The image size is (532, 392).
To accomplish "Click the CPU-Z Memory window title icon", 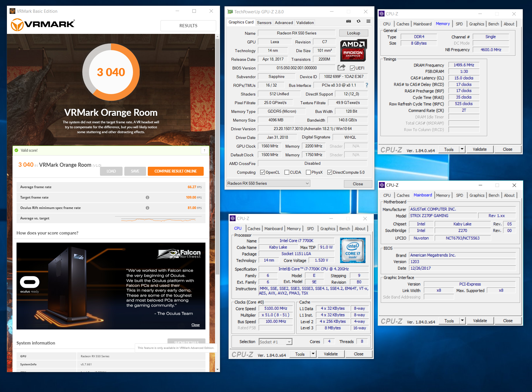I will coord(382,14).
